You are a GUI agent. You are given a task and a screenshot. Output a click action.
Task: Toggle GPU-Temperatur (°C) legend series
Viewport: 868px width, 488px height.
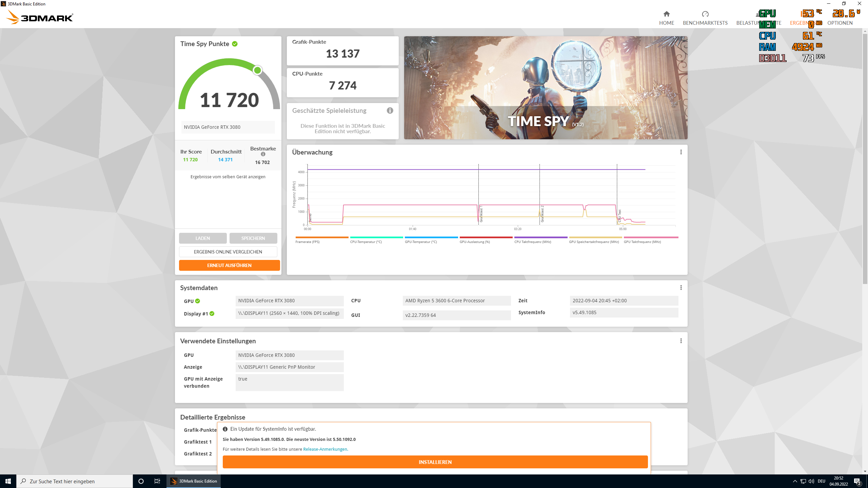420,242
